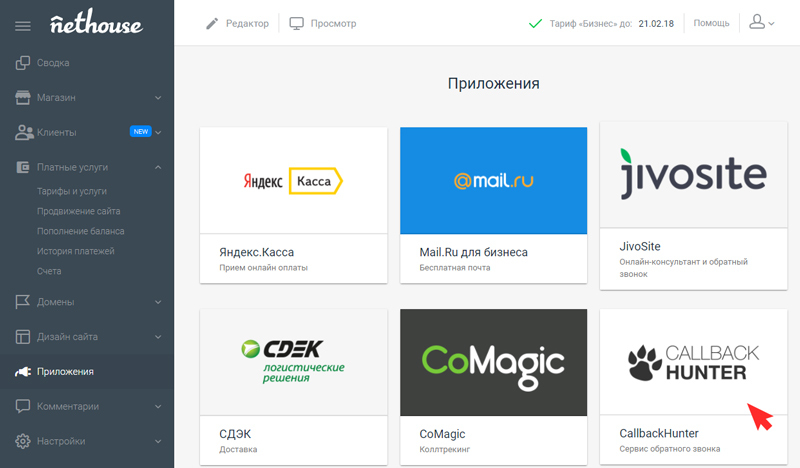Open the CoMagic logo thumbnail
The image size is (800, 468).
point(493,362)
